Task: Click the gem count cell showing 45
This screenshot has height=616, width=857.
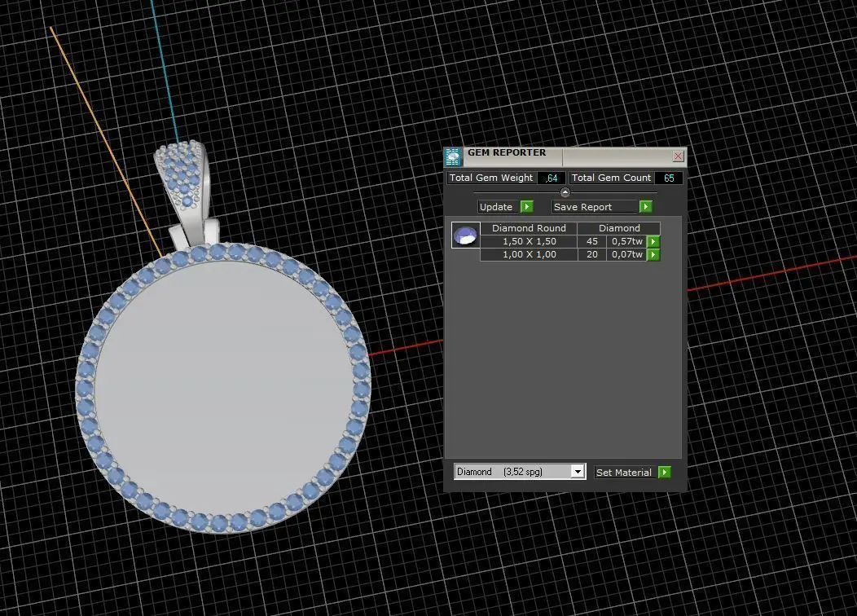Action: (592, 241)
